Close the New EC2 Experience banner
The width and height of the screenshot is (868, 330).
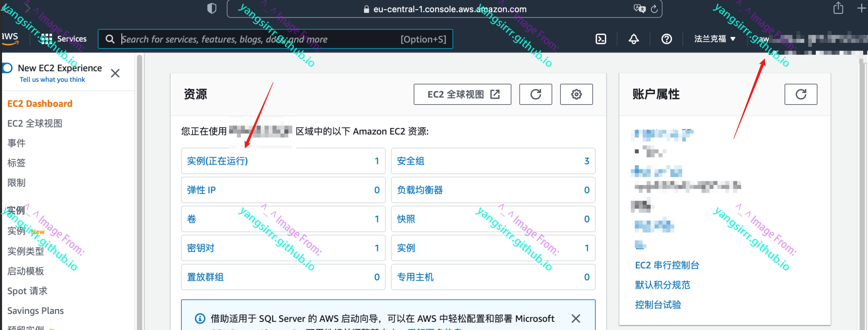115,73
